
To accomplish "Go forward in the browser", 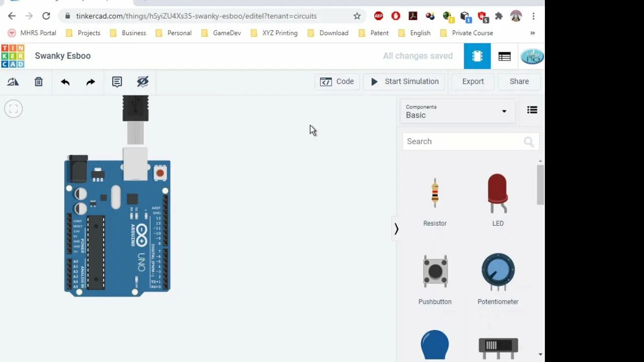I will [x=29, y=16].
